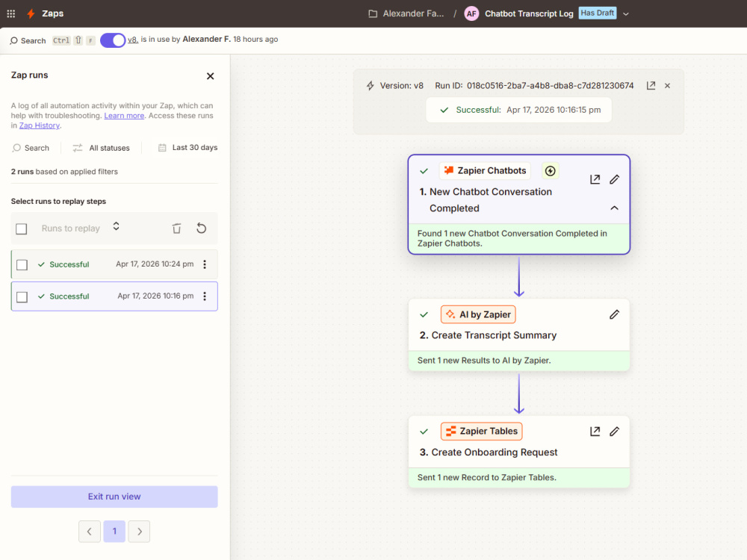Screen dimensions: 747x560
Task: Open the 10:16 pm run options menu
Action: [x=205, y=296]
